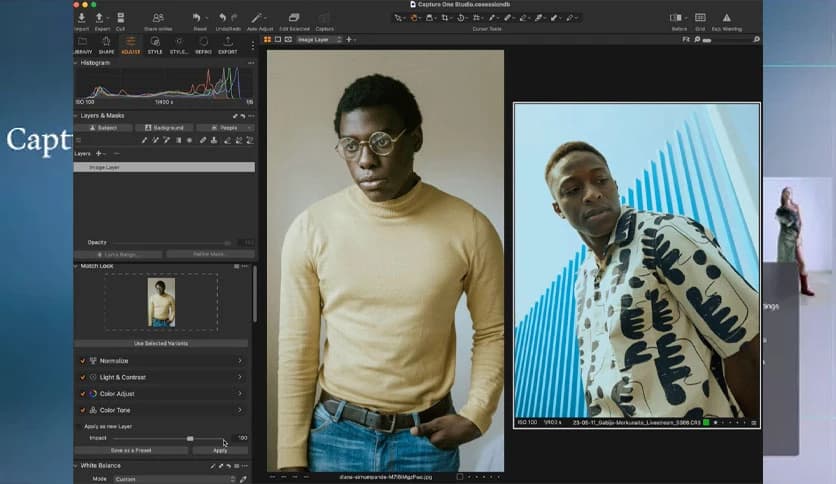The width and height of the screenshot is (836, 484).
Task: Open the Export tool tab
Action: click(x=228, y=45)
